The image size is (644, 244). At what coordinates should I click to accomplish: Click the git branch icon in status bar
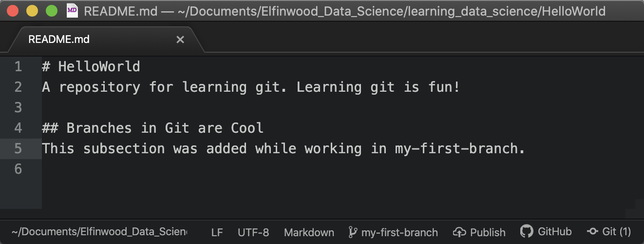(353, 232)
